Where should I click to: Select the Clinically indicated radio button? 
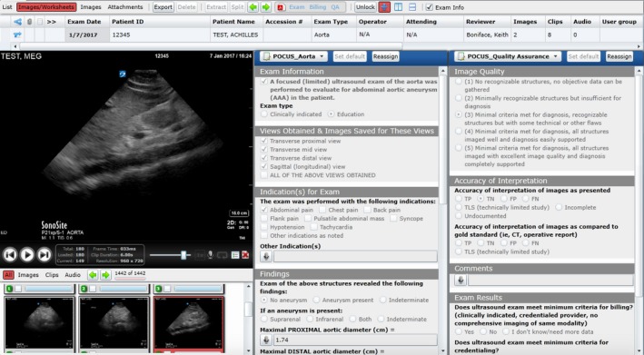(x=264, y=114)
